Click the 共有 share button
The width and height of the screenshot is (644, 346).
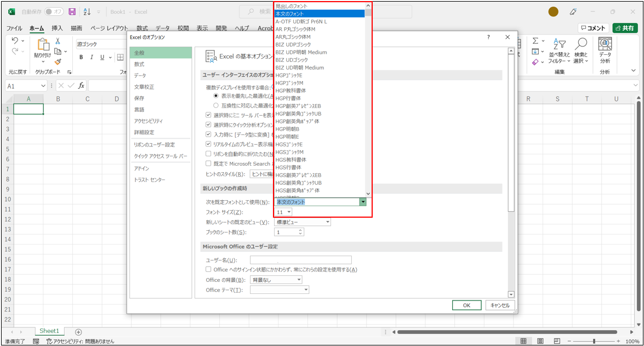[x=625, y=28]
